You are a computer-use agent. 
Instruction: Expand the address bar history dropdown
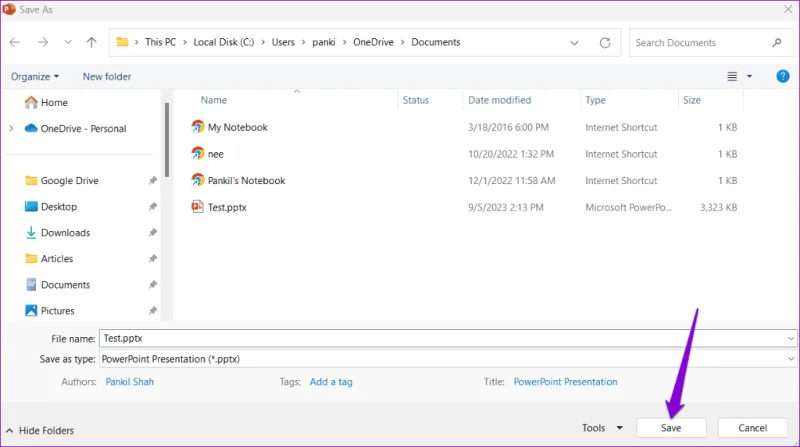coord(574,43)
